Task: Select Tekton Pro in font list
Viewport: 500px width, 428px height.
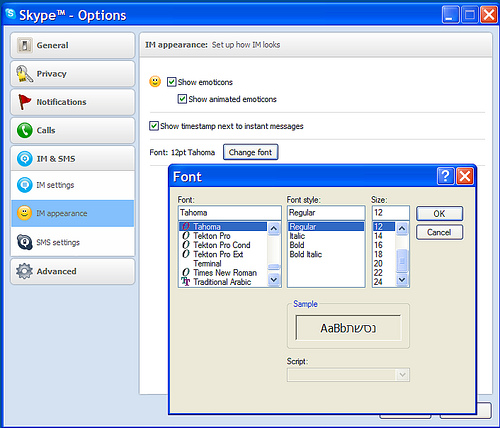Action: [x=223, y=236]
